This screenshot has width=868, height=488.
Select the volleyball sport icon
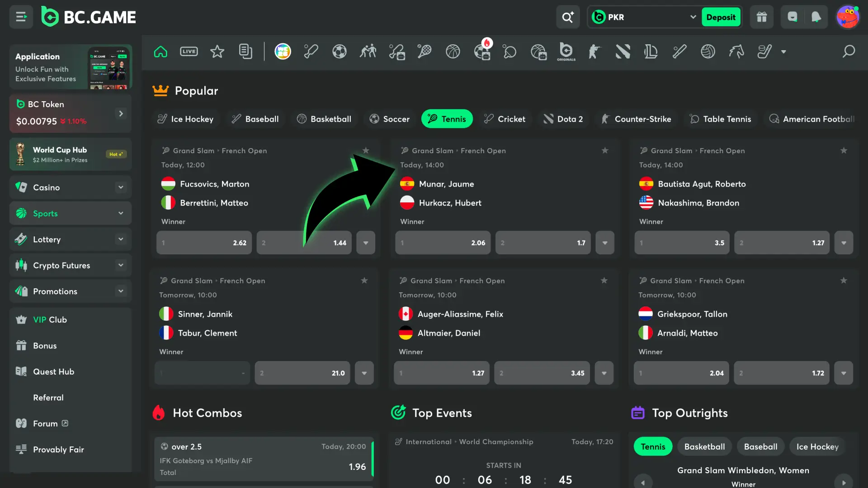coord(708,52)
